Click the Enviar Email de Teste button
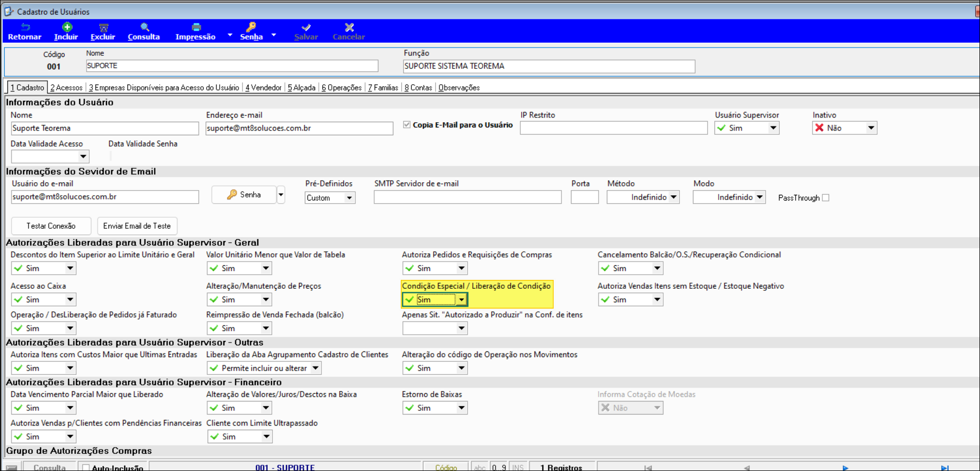The image size is (980, 471). pyautogui.click(x=137, y=226)
